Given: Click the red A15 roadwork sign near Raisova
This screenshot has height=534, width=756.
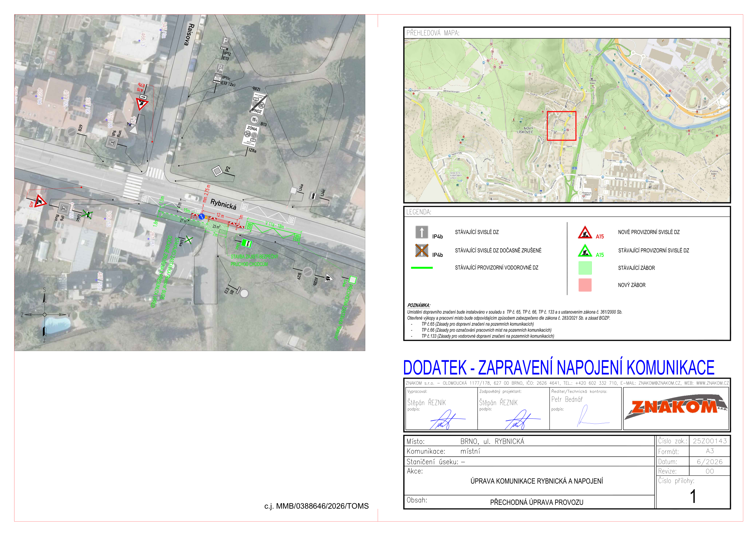Looking at the screenshot, I should [x=142, y=104].
